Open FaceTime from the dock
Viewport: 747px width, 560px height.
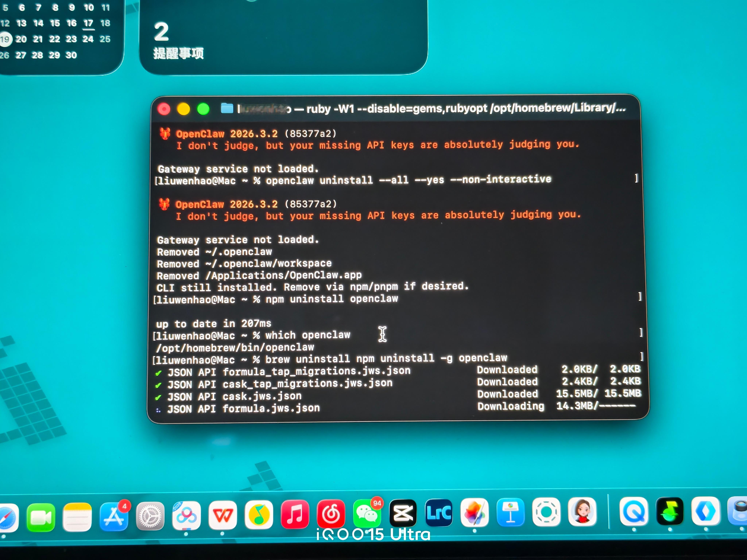41,517
